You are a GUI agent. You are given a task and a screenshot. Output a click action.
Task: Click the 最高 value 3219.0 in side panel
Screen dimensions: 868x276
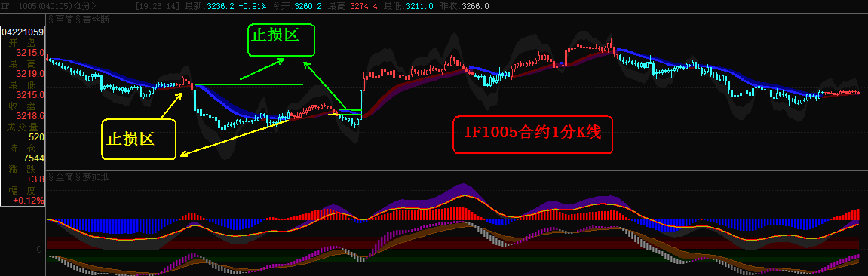pyautogui.click(x=30, y=74)
